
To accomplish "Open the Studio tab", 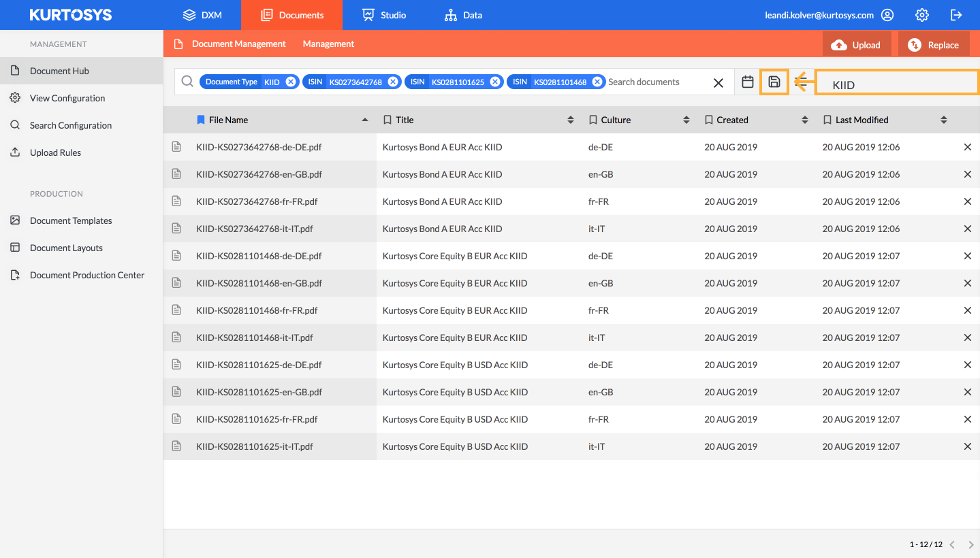I will [x=384, y=15].
